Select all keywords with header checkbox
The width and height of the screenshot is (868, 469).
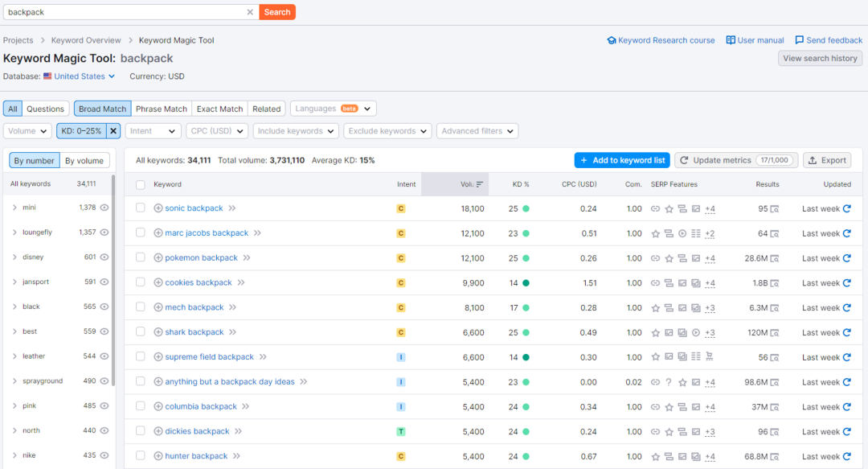[141, 184]
